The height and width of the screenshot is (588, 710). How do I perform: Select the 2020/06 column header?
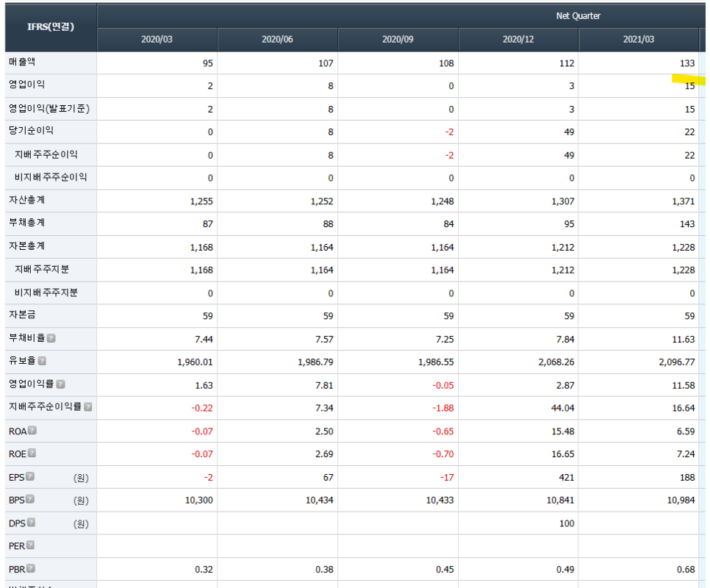coord(277,40)
